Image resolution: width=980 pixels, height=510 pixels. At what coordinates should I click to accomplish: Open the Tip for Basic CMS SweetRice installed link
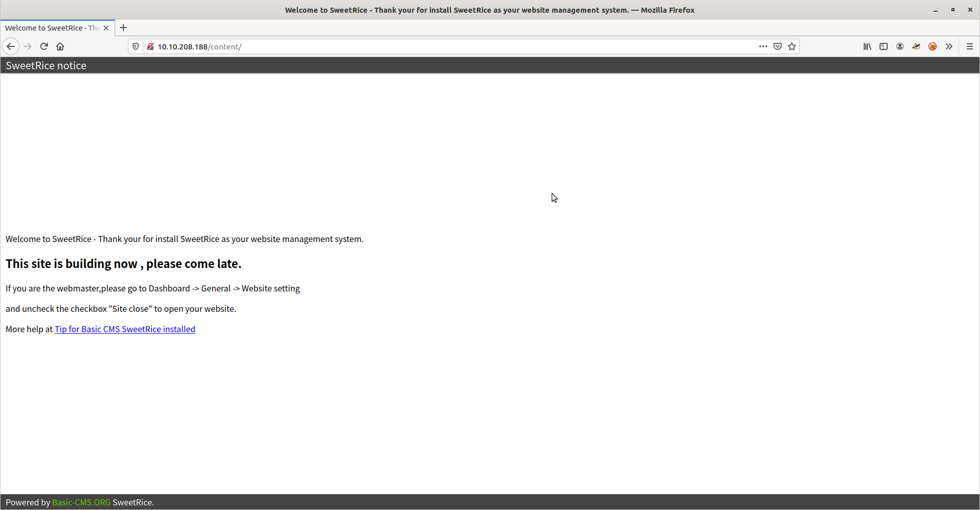point(125,329)
